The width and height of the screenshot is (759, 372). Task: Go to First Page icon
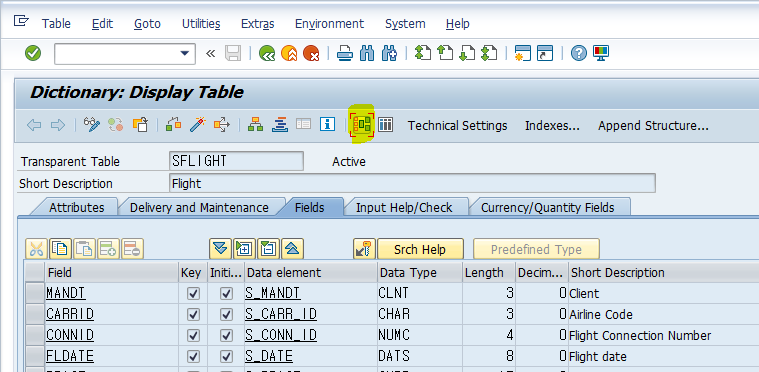pos(423,53)
